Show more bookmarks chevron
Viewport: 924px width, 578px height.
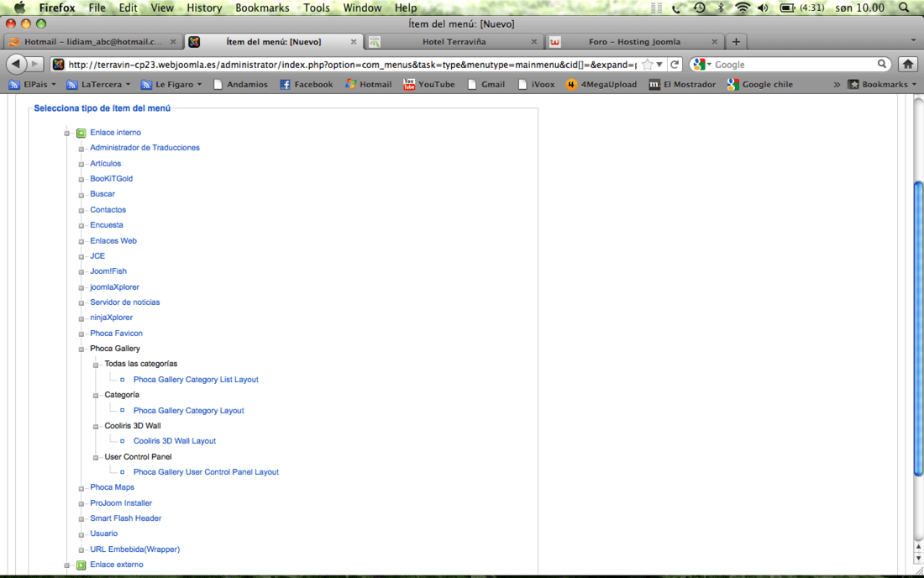(837, 85)
